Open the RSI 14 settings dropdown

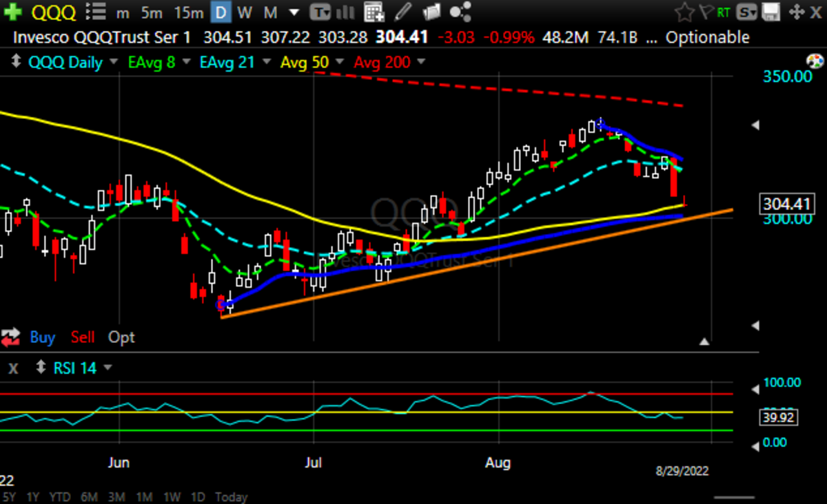click(107, 368)
